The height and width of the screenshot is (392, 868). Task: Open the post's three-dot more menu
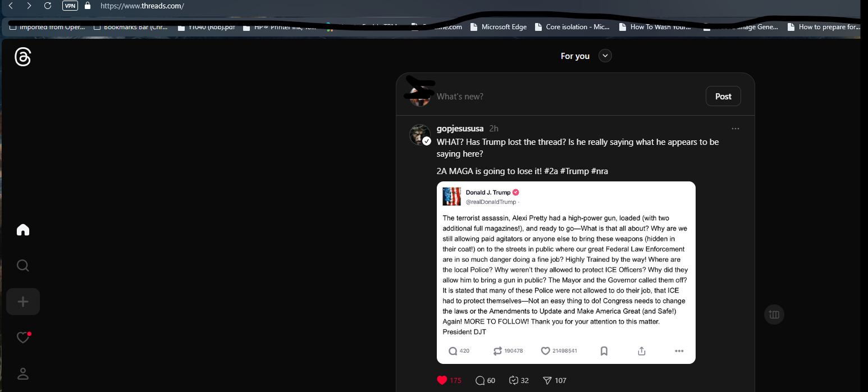point(735,129)
